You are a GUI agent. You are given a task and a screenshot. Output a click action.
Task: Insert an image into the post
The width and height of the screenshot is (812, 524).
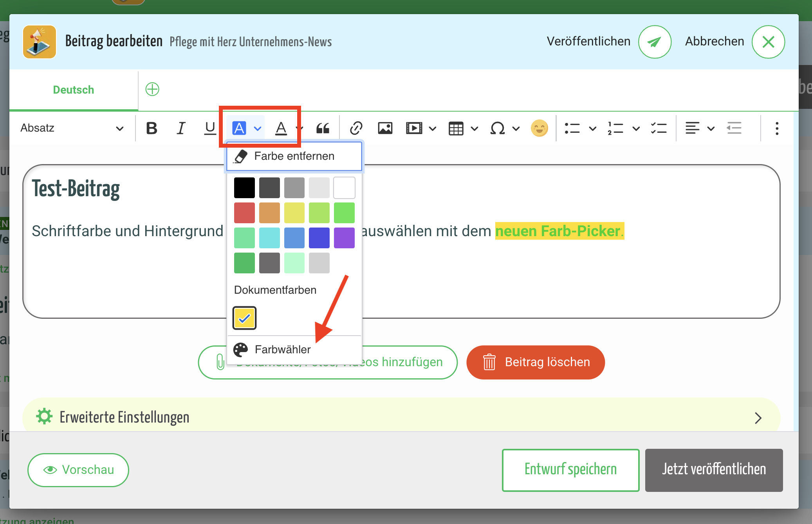[x=385, y=128]
